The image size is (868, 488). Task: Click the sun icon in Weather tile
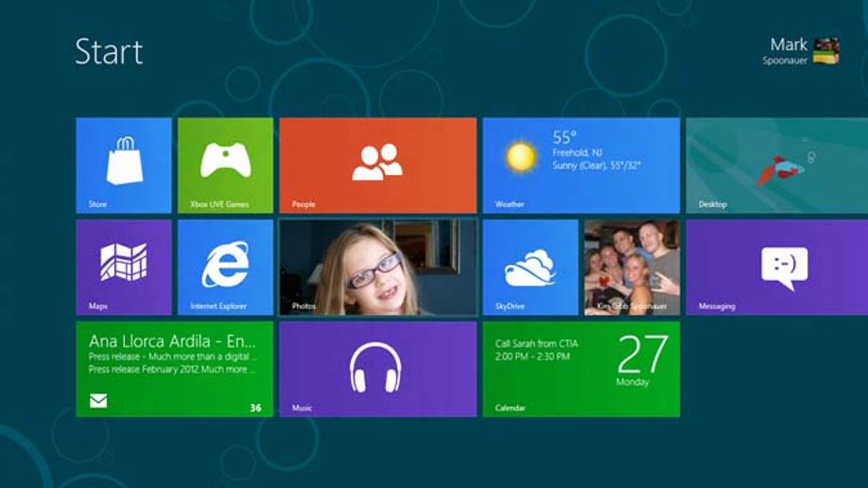coord(520,157)
